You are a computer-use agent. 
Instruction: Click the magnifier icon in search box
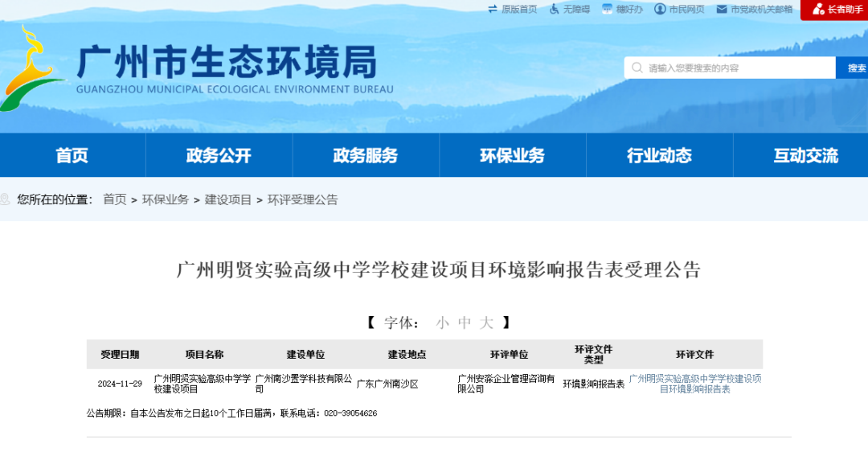pyautogui.click(x=637, y=68)
